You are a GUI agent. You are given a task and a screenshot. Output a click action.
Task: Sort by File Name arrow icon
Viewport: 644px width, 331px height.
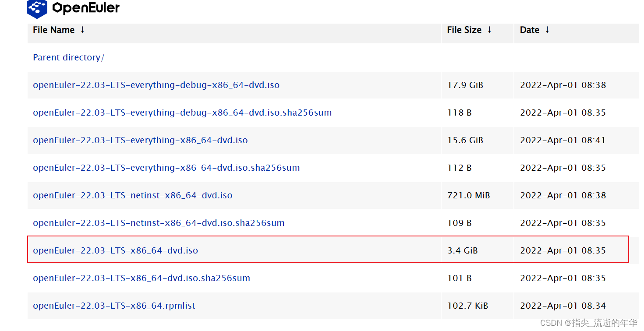[82, 30]
